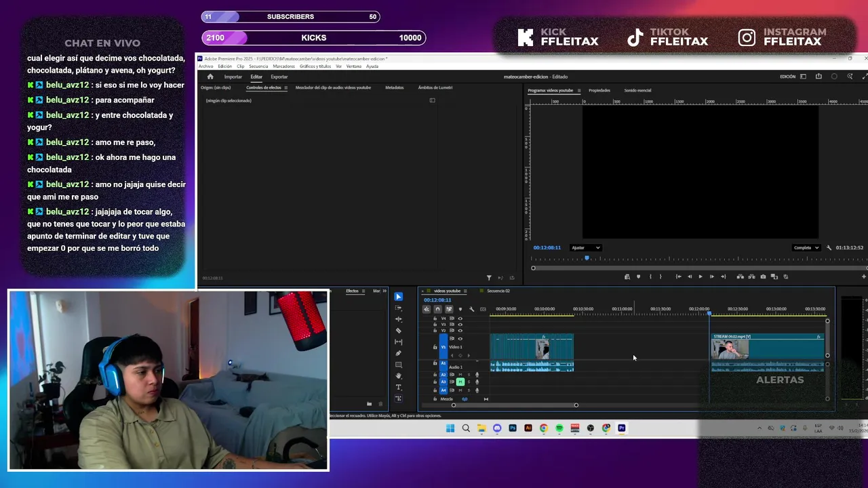
Task: Click Extract button in Program monitor
Action: point(751,277)
